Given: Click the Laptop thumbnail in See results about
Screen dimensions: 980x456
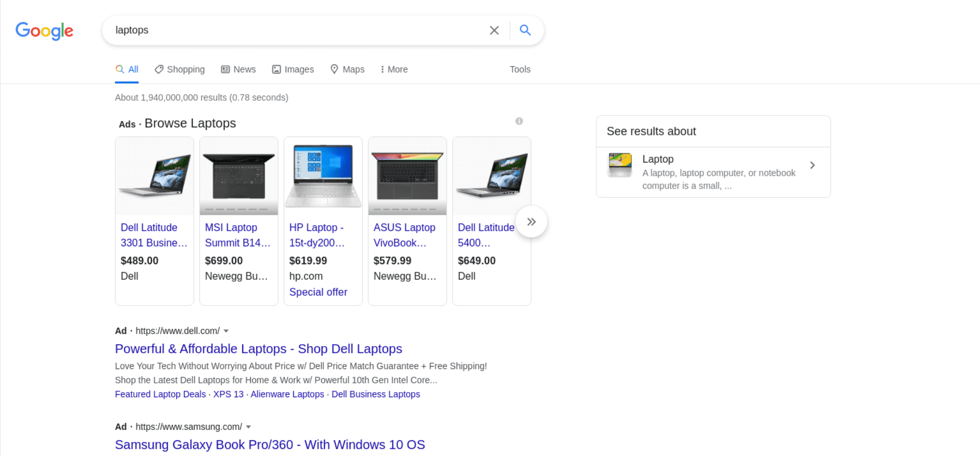Looking at the screenshot, I should click(620, 165).
